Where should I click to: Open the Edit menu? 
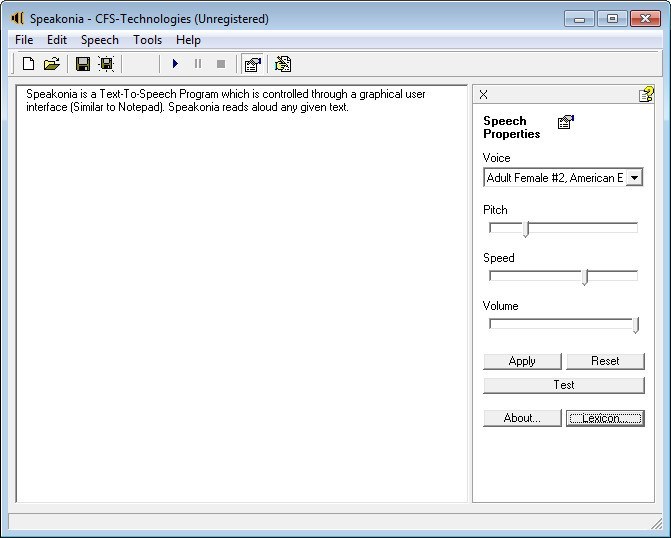(x=57, y=40)
